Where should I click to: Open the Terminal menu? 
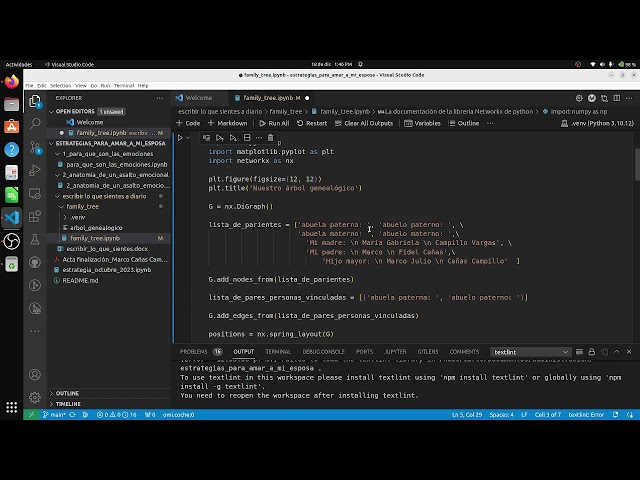(124, 86)
